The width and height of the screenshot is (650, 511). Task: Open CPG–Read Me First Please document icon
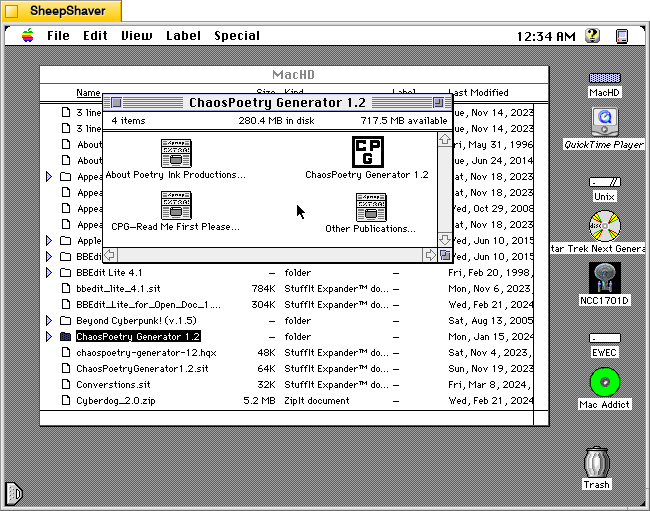pyautogui.click(x=176, y=205)
